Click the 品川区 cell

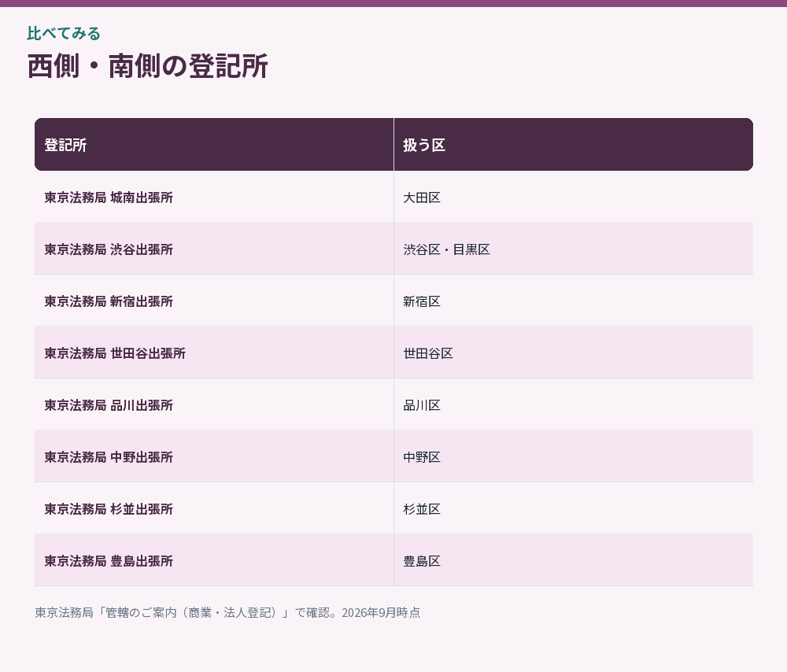pos(574,404)
